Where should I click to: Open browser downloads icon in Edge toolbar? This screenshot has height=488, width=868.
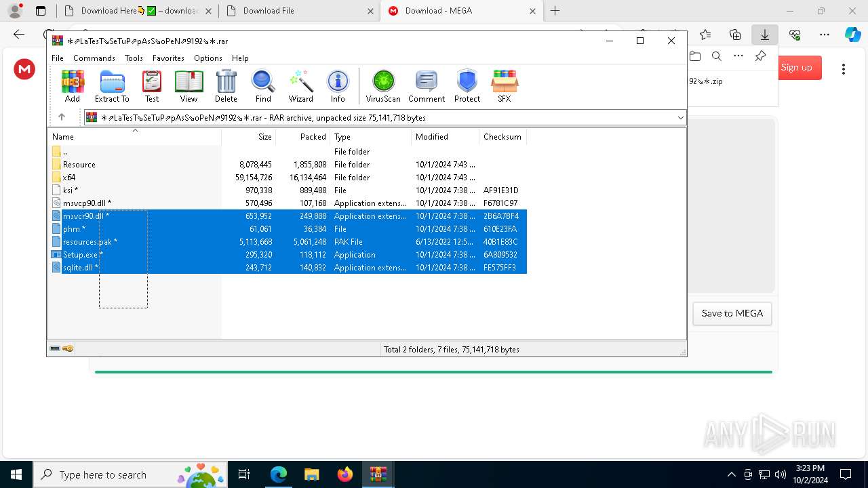tap(765, 35)
